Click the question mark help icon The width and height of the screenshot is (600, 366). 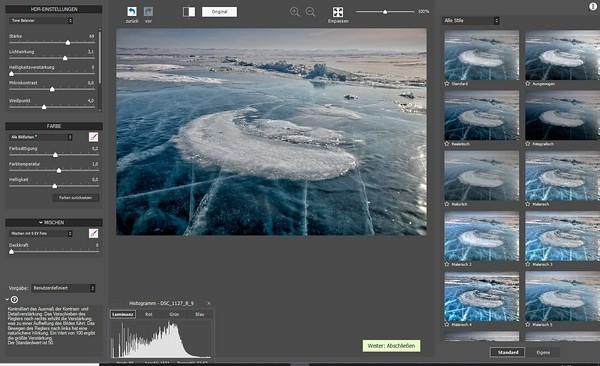coord(15,299)
